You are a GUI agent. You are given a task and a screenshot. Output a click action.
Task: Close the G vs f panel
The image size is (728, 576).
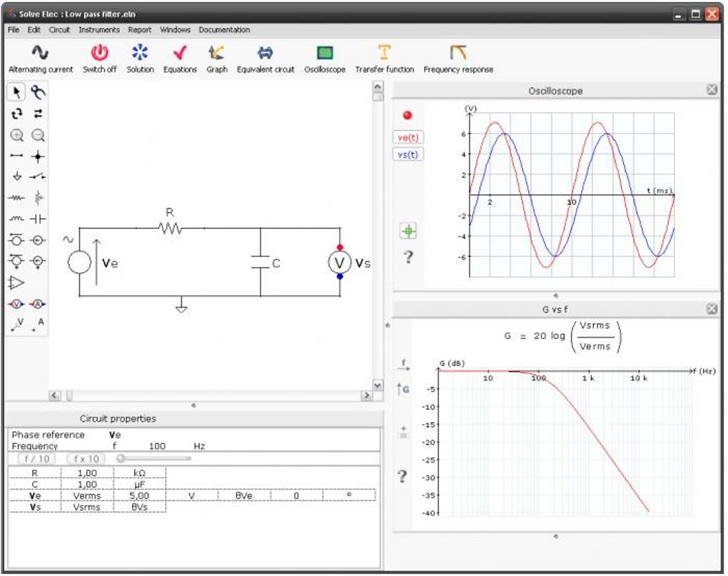pyautogui.click(x=712, y=308)
